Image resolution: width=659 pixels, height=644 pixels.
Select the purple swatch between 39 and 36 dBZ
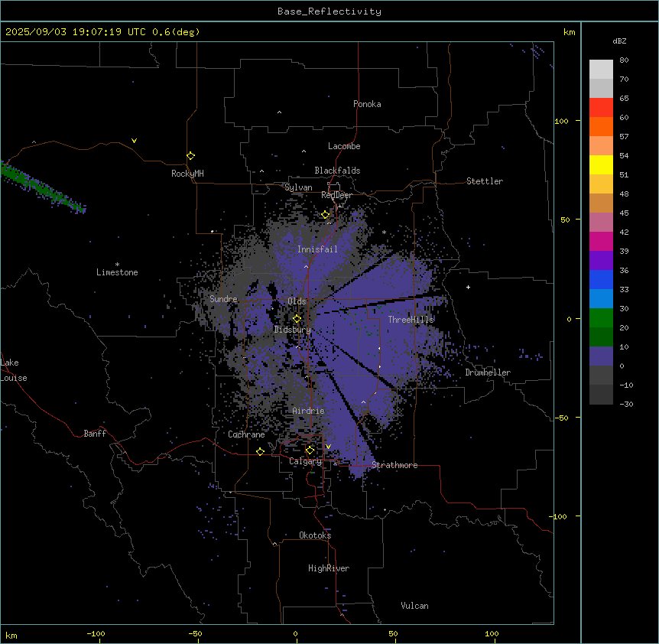[601, 261]
